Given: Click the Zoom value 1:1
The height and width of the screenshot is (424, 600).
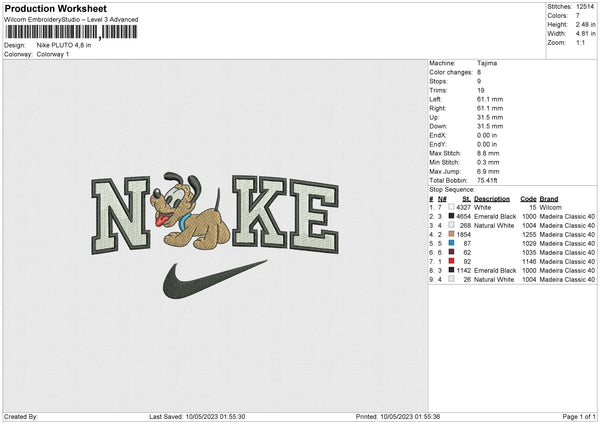Looking at the screenshot, I should tap(580, 42).
